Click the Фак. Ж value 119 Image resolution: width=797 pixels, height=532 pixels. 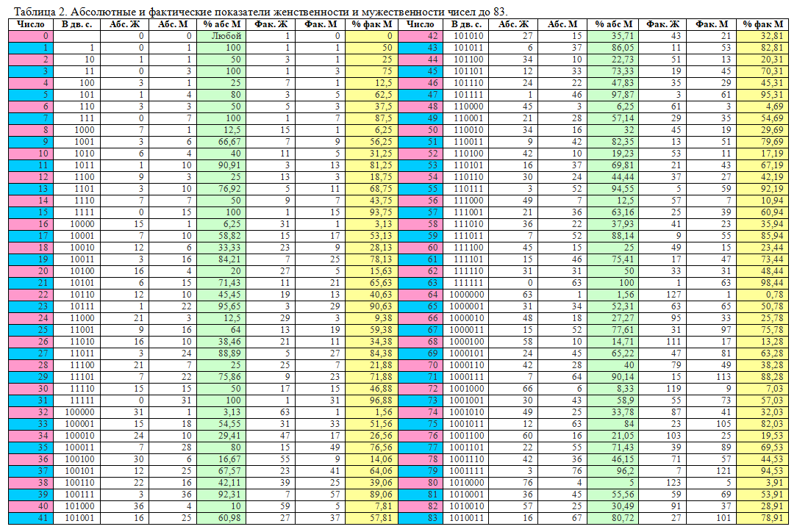tap(673, 389)
